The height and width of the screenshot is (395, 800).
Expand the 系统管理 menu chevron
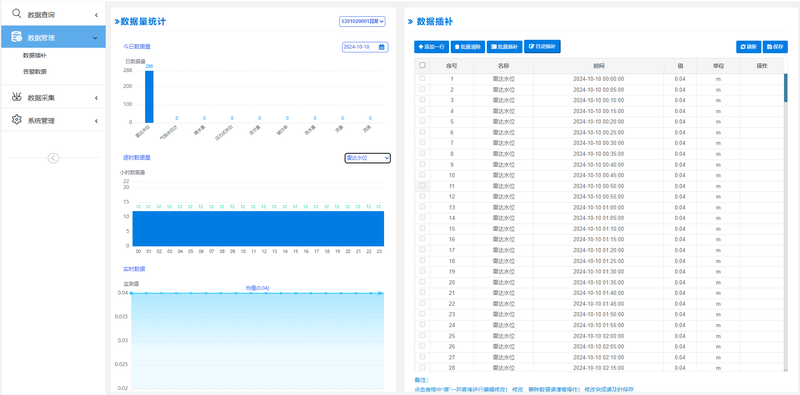(x=96, y=121)
